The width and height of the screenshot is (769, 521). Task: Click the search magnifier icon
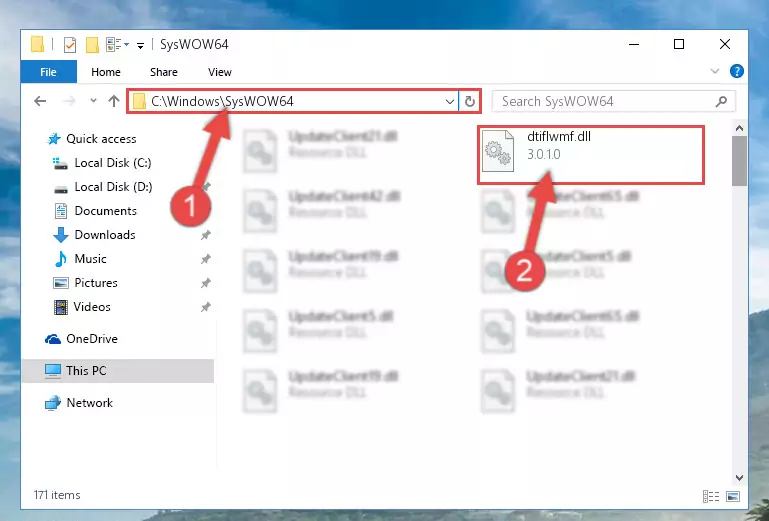click(x=721, y=102)
